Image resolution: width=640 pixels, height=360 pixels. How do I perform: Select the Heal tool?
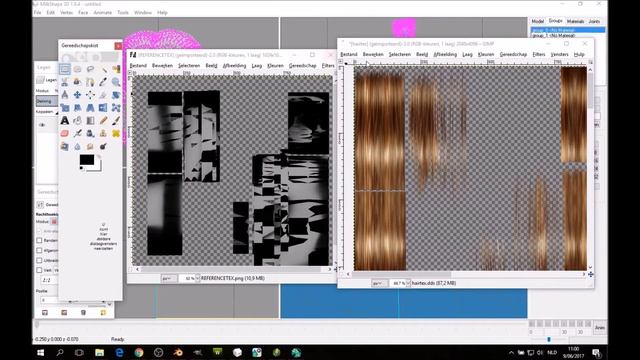[116, 133]
